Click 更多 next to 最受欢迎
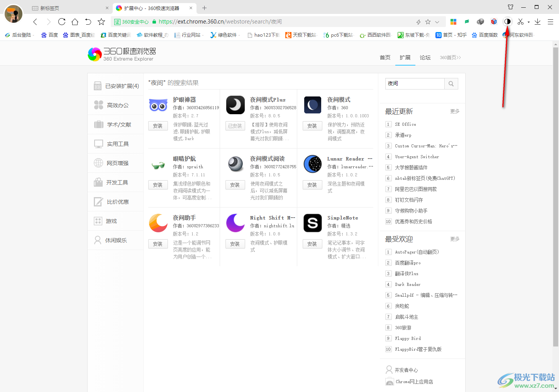The image size is (559, 392). point(455,239)
